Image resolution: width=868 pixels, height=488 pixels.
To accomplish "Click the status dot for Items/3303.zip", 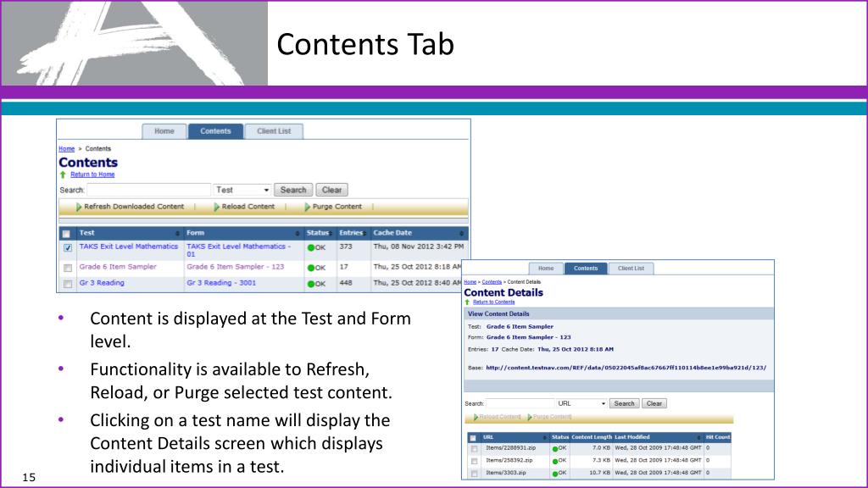I will [x=554, y=474].
